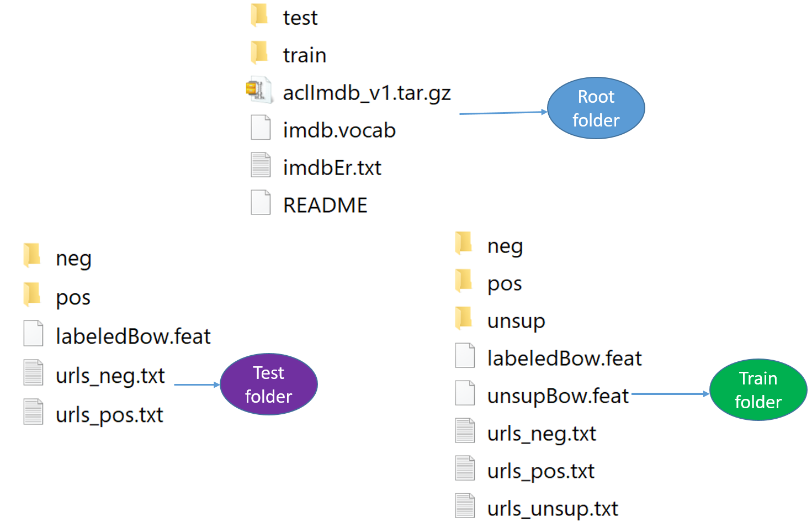
Task: Select "urls_neg.txt" name in Train folder listing
Action: click(542, 434)
